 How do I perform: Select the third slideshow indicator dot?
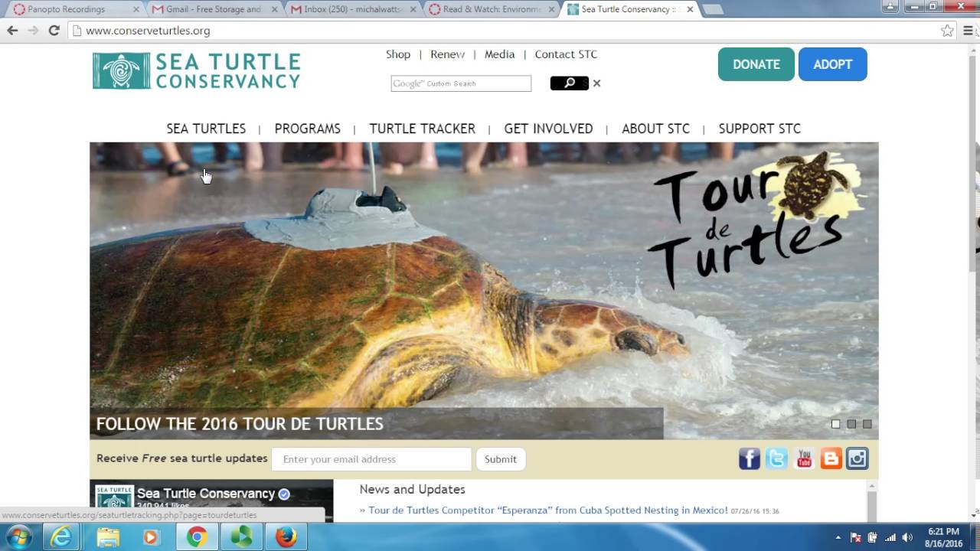(x=867, y=424)
